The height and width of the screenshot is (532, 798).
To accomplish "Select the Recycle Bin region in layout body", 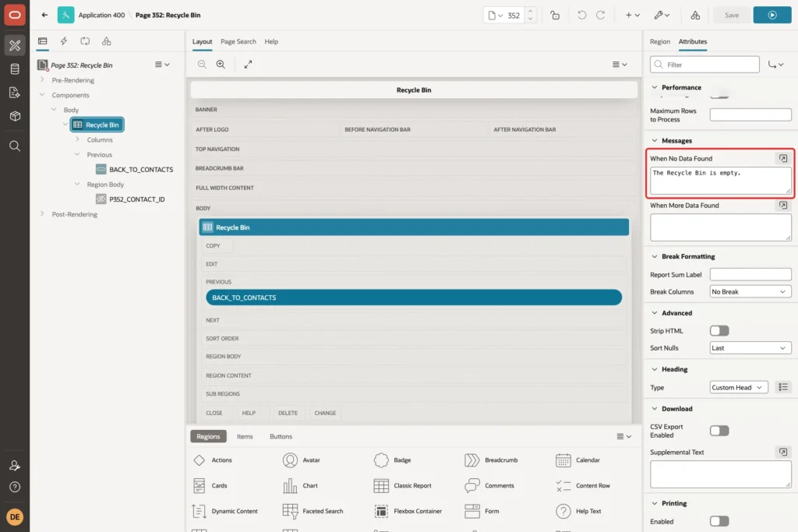I will click(414, 227).
